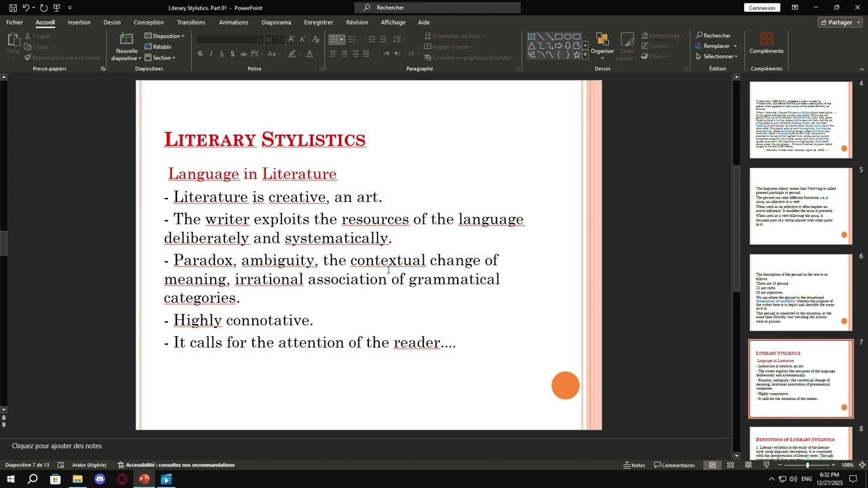Toggle Commentaires pane in status bar
The image size is (868, 488).
pos(674,465)
